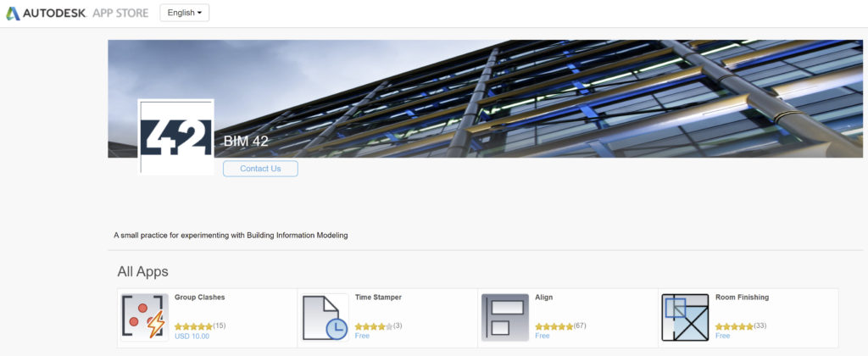Click the Room Finishing star rating
The image size is (868, 356).
(x=734, y=326)
